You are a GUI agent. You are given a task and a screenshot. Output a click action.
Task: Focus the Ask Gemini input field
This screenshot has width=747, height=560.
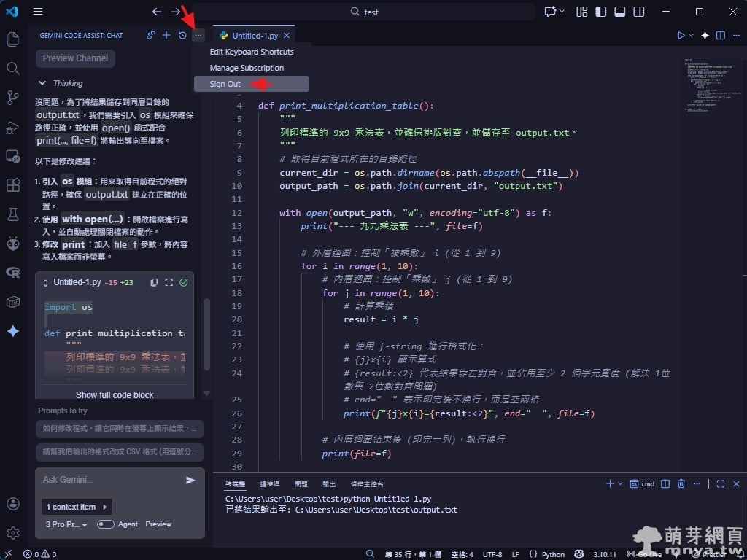pyautogui.click(x=106, y=480)
